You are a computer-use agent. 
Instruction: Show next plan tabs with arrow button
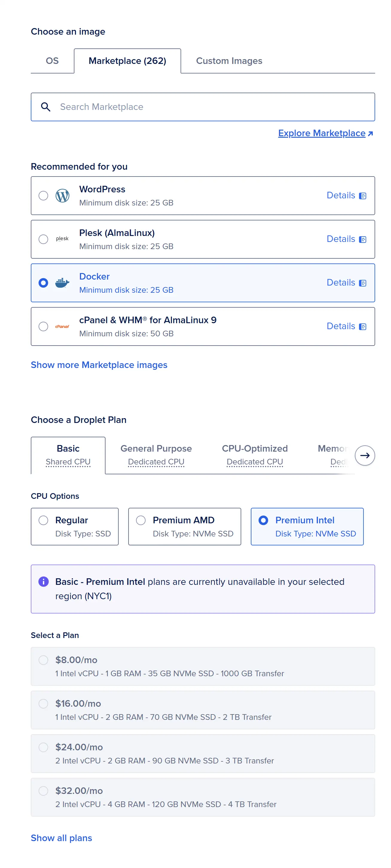tap(365, 455)
